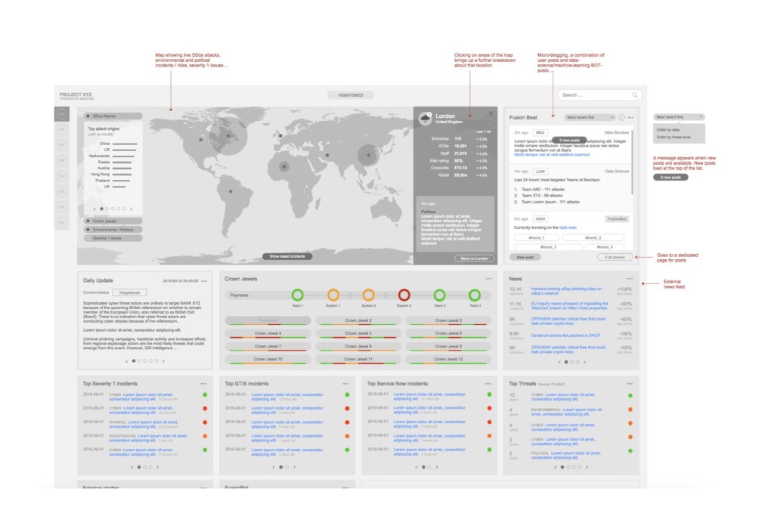The width and height of the screenshot is (774, 532).
Task: Click into the Search input field
Action: click(x=593, y=95)
